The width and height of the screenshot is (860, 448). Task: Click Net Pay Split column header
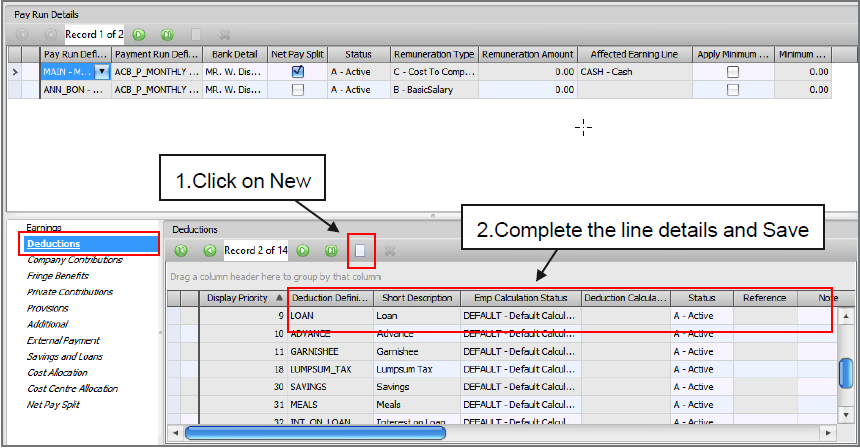pos(297,54)
